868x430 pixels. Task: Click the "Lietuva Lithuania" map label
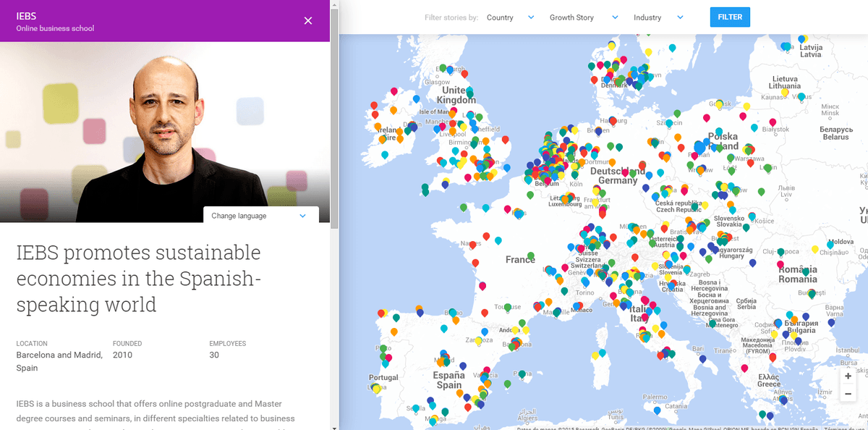(785, 82)
